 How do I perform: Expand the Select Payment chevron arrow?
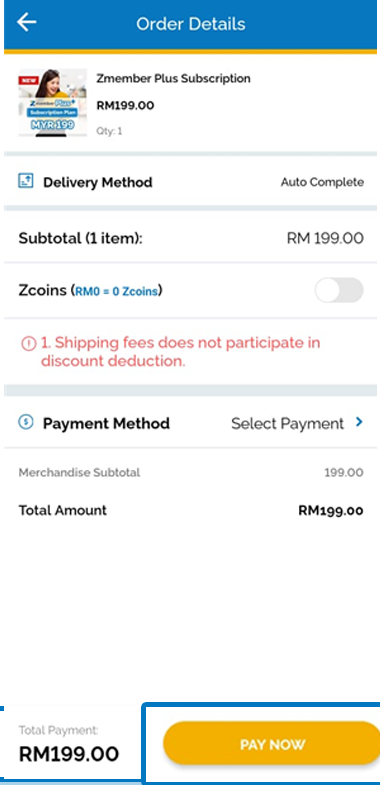tap(358, 423)
